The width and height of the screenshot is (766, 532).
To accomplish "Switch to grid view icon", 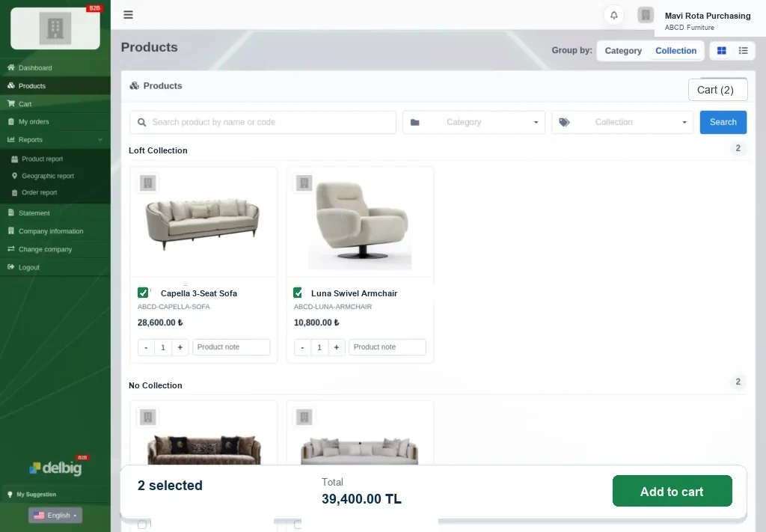I will pos(722,50).
